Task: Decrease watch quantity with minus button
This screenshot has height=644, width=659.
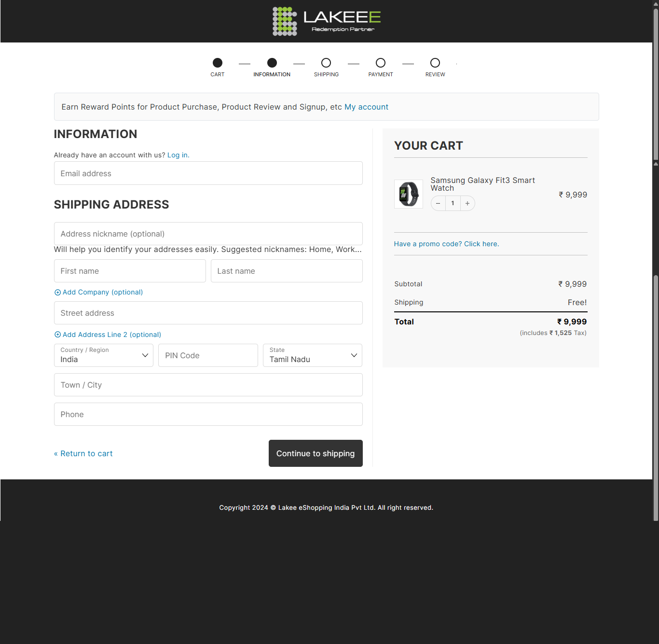Action: click(438, 203)
